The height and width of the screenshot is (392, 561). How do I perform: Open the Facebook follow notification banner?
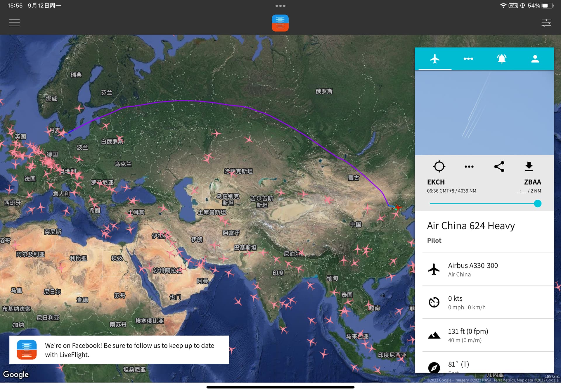[x=119, y=350]
